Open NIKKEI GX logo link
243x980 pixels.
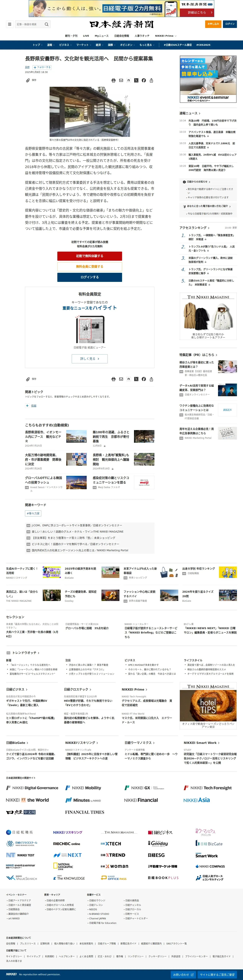[144, 788]
